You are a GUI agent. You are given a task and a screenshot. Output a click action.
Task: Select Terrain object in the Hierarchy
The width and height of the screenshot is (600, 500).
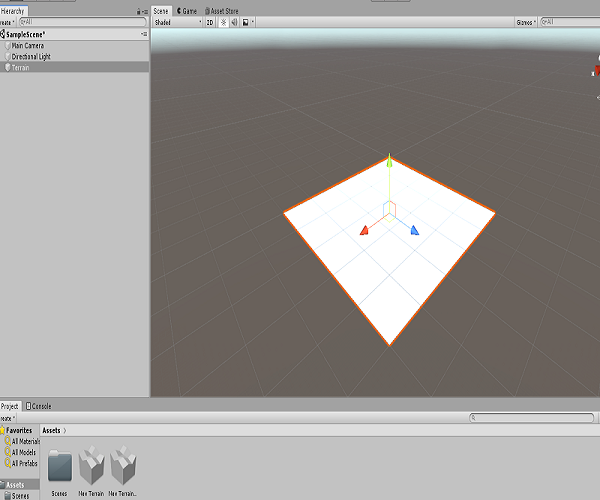[x=75, y=67]
